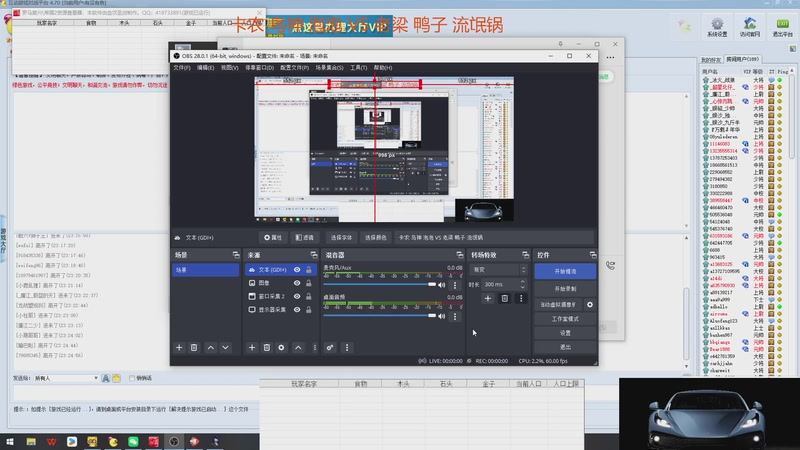This screenshot has height=450, width=800.
Task: Open sources toolbar three-dot overflow menu
Action: [314, 347]
